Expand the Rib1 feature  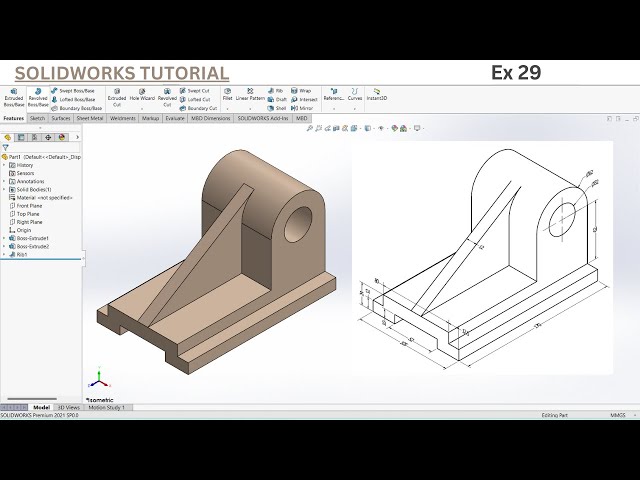[x=4, y=255]
